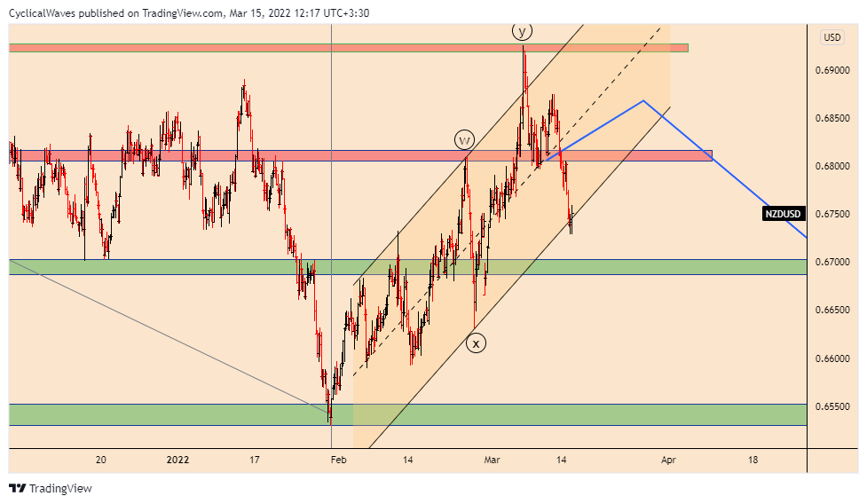Select the circled w wave label
This screenshot has width=867, height=504.
click(463, 139)
